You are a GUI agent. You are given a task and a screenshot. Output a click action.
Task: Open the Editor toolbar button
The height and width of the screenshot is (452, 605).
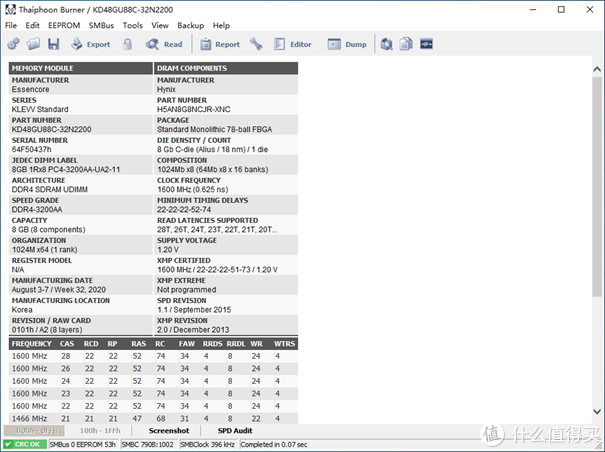292,44
